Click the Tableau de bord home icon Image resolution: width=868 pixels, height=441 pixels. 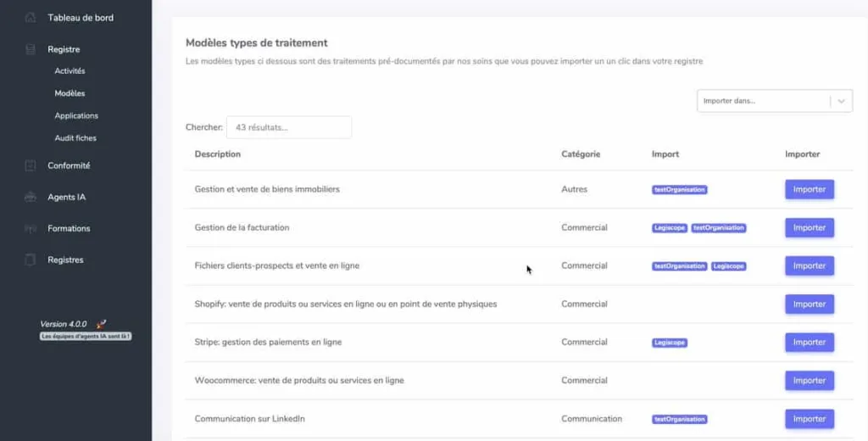pos(31,18)
